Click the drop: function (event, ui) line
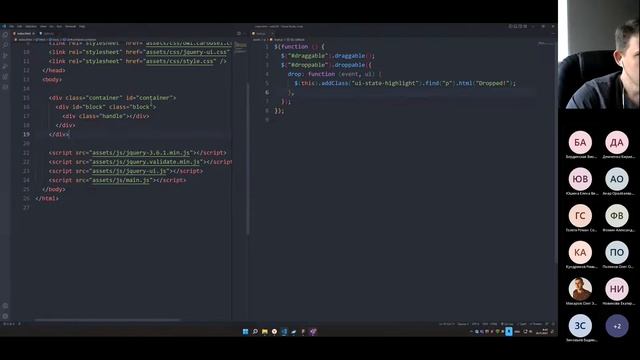This screenshot has height=360, width=640. tap(335, 74)
